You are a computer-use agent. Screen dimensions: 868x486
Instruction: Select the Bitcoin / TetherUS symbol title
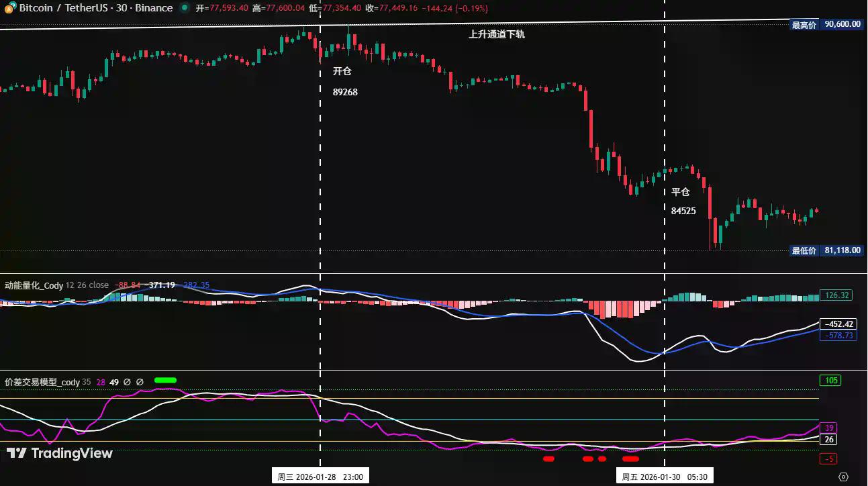click(95, 8)
